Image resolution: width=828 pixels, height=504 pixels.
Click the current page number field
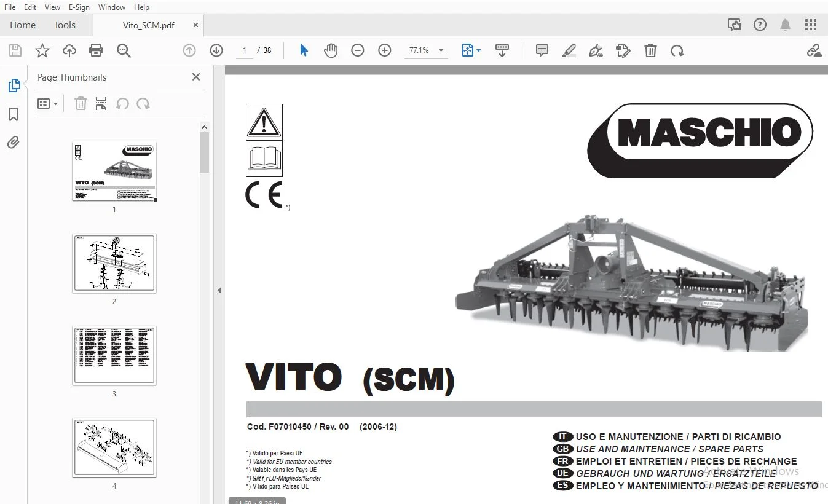[x=245, y=50]
